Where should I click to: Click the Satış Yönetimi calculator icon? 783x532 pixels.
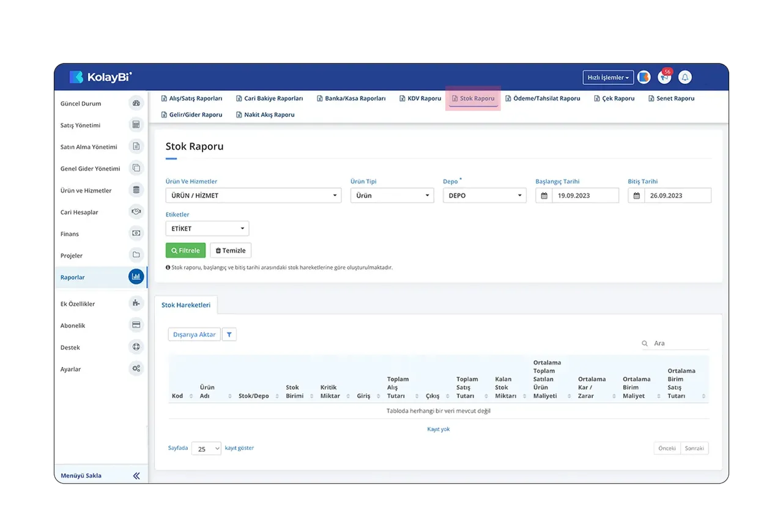136,125
